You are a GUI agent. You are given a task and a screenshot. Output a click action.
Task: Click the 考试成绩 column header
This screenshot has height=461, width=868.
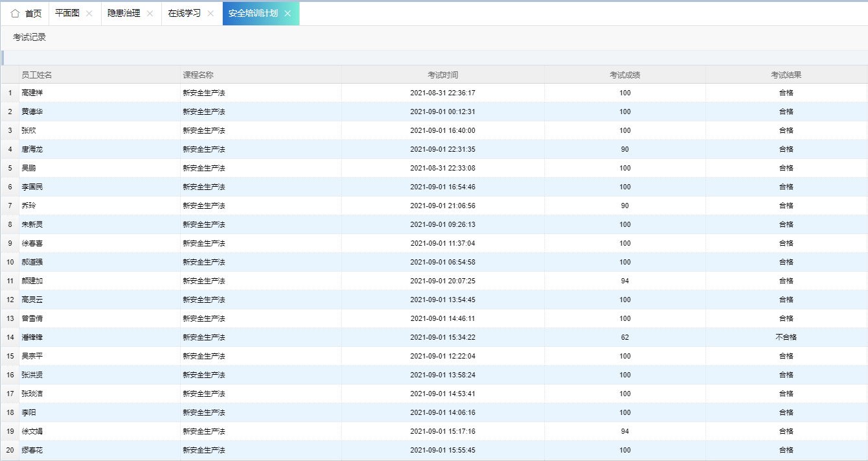click(624, 75)
